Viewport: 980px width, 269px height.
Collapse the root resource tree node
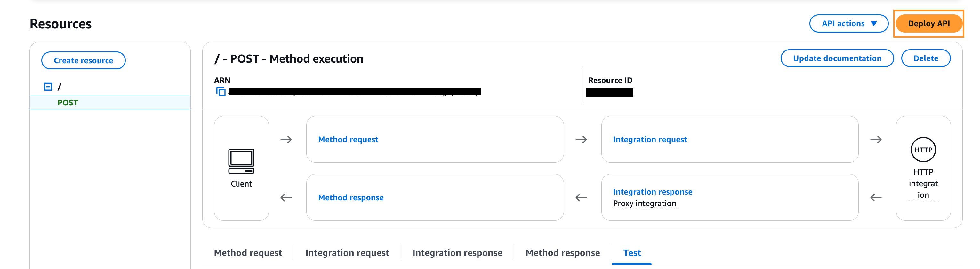coord(48,87)
